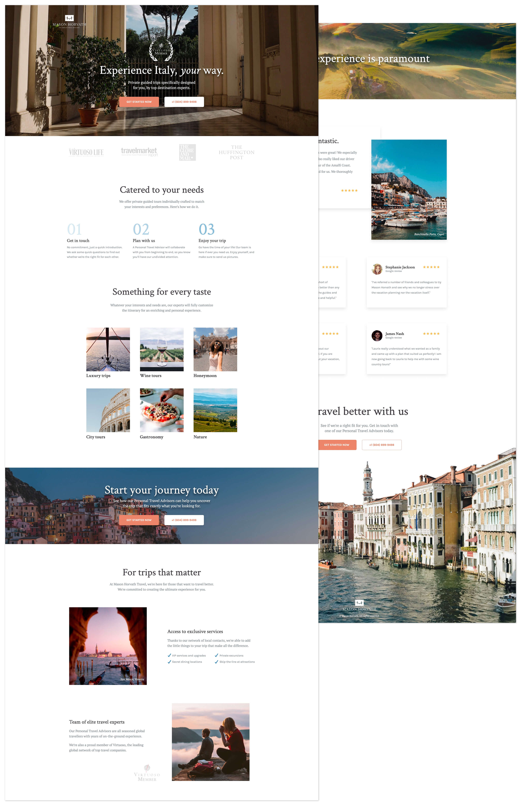Screen dimensions: 522x812
Task: Open the City tours Colosseum thumbnail
Action: [108, 410]
